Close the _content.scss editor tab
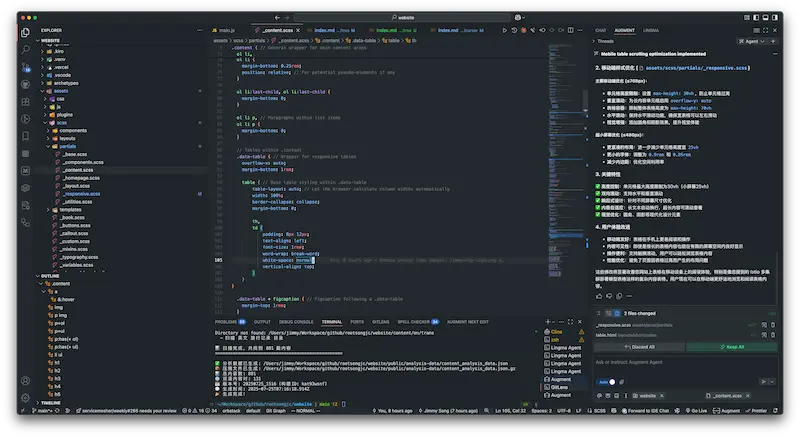 (x=298, y=30)
